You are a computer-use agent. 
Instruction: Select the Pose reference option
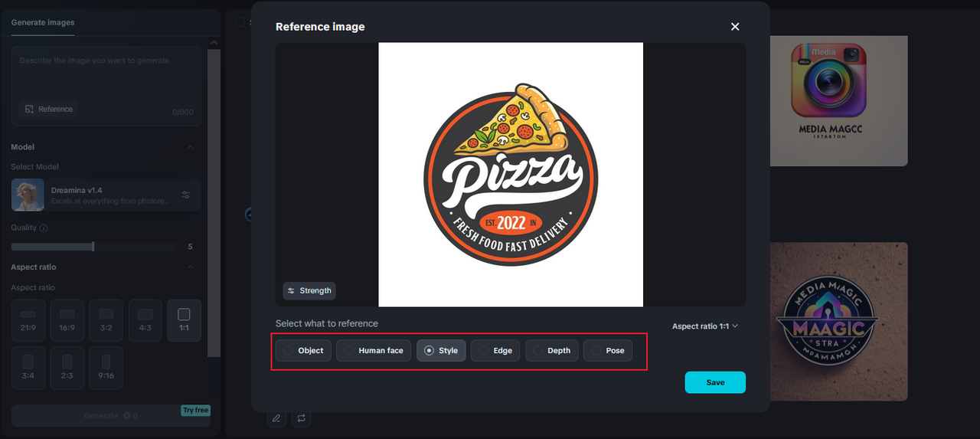[x=608, y=350]
